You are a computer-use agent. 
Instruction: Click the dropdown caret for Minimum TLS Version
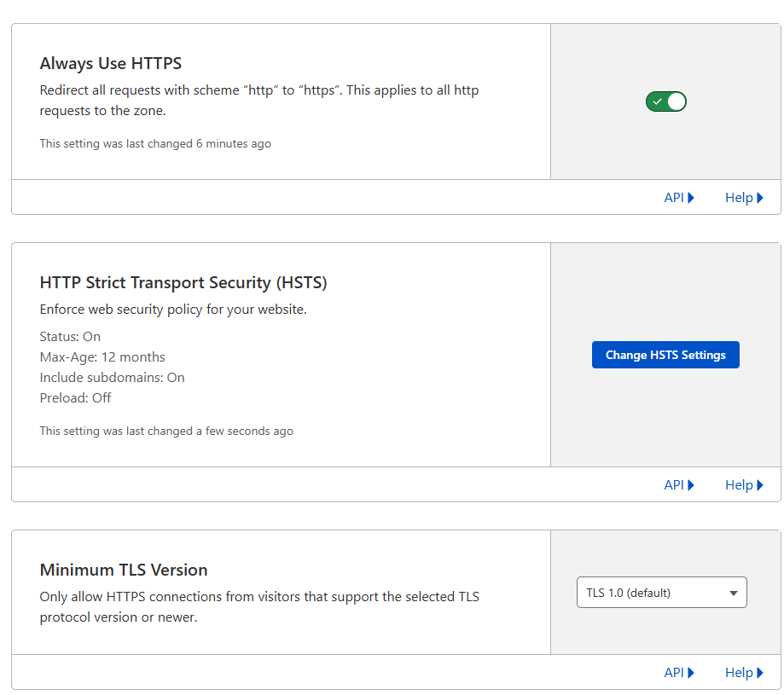732,592
